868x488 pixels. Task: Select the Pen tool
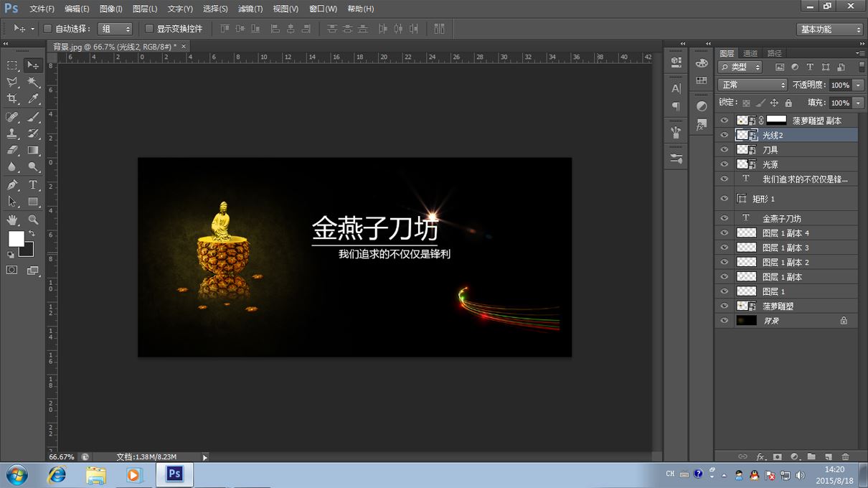[12, 185]
